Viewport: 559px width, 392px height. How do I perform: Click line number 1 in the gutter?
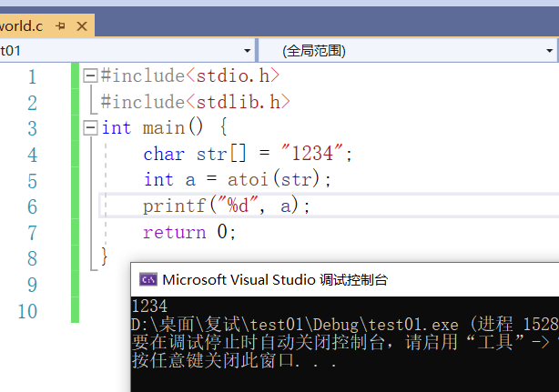tap(33, 76)
